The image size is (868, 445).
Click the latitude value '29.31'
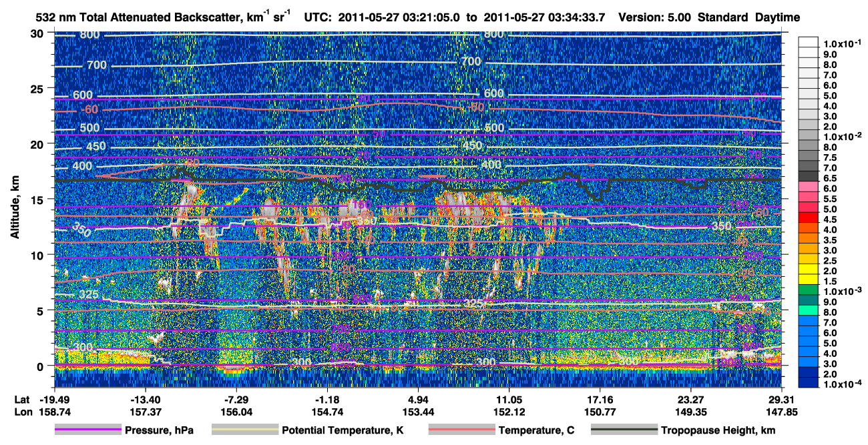(782, 400)
